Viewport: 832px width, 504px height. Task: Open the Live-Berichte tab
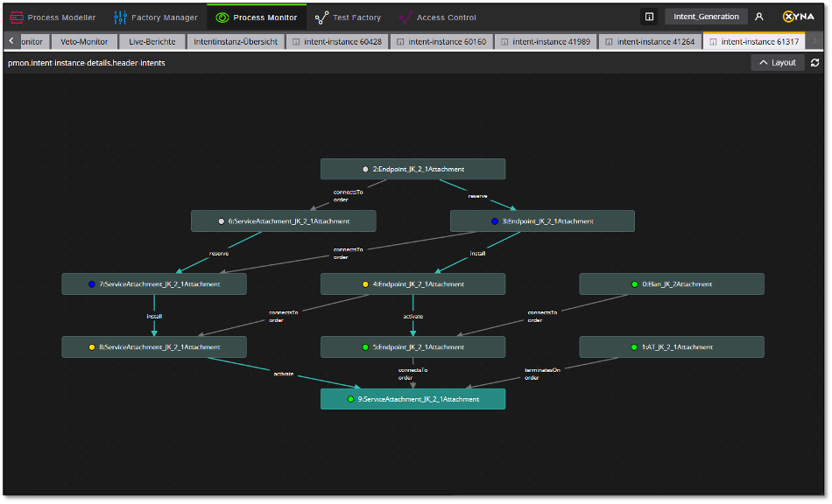[152, 41]
